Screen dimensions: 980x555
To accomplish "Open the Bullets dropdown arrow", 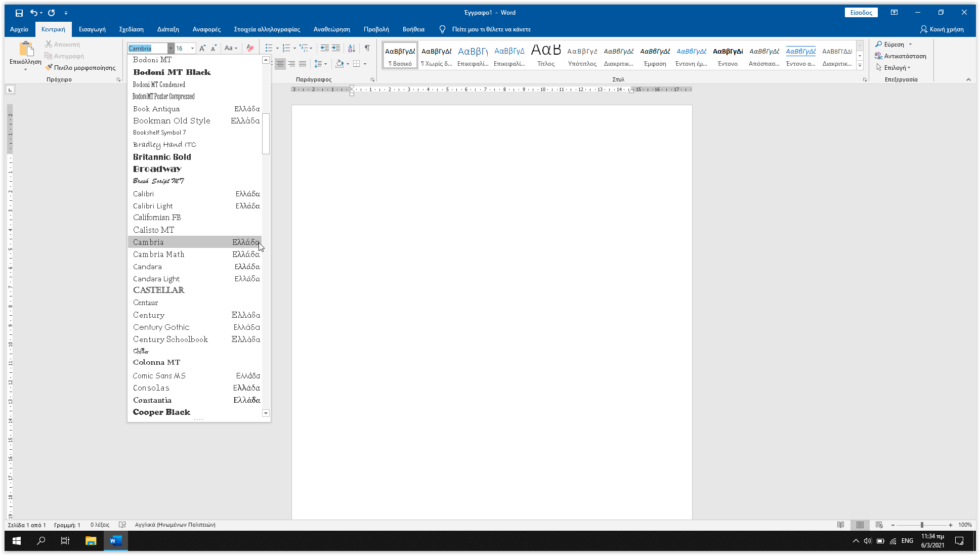I will click(277, 48).
